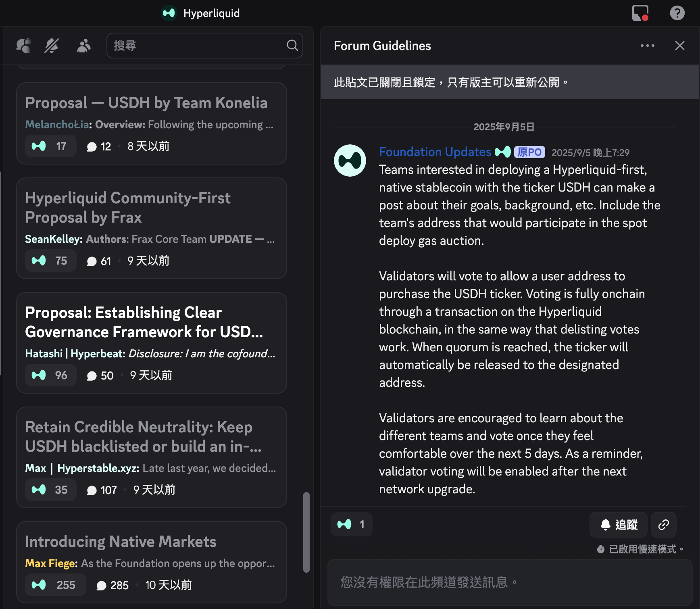Viewport: 700px width, 609px height.
Task: Click the search magnifier icon
Action: tap(292, 46)
